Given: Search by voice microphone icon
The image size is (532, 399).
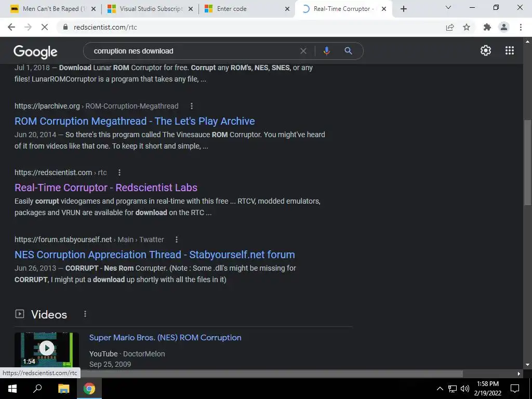Looking at the screenshot, I should (x=326, y=51).
